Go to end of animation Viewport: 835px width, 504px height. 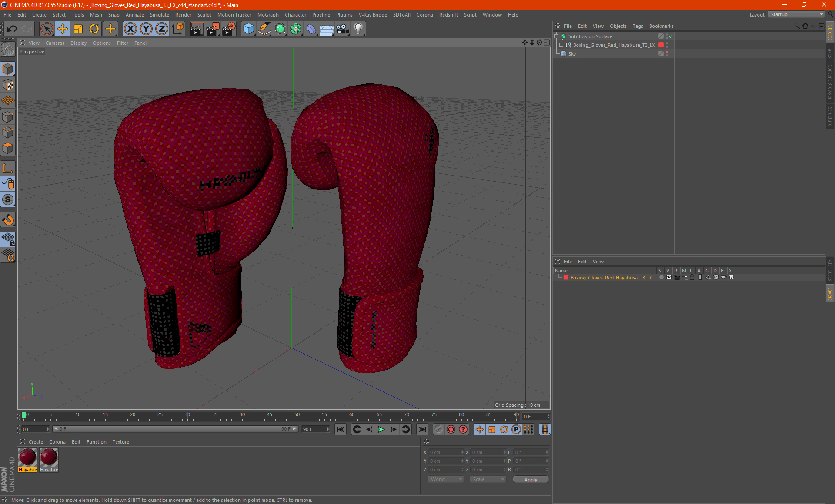coord(422,429)
